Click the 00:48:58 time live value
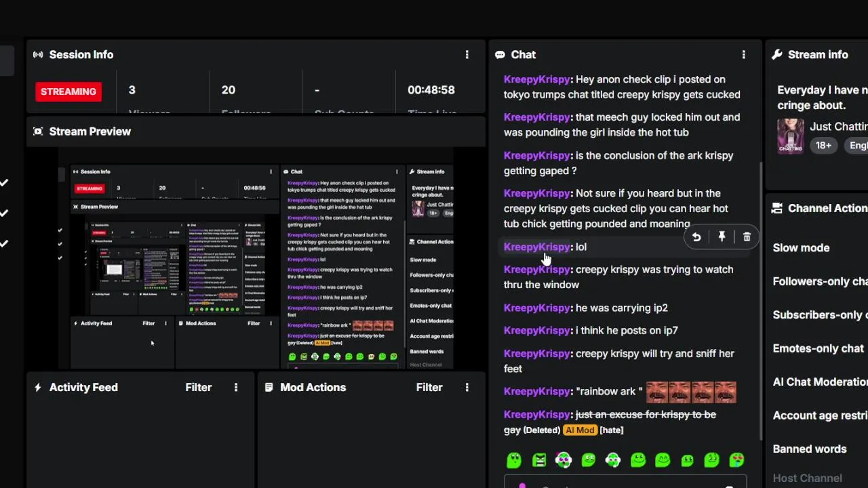The height and width of the screenshot is (488, 868). point(431,90)
